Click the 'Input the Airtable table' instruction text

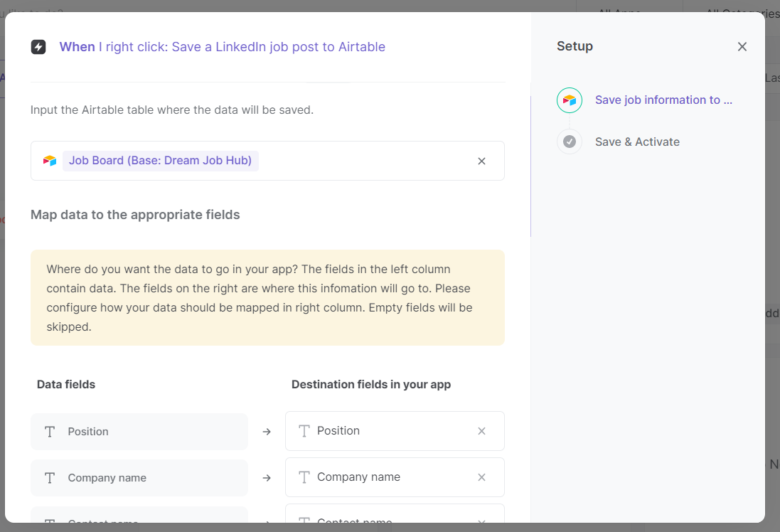coord(172,110)
